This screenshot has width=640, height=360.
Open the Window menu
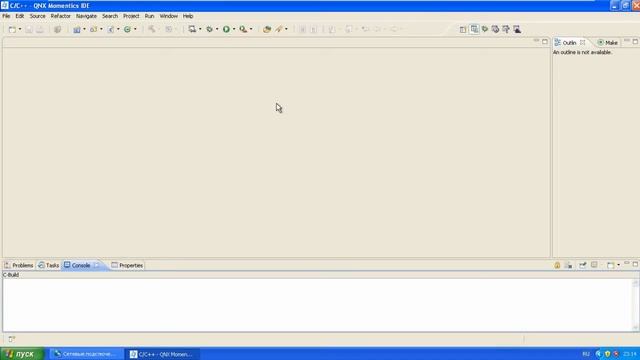click(169, 16)
